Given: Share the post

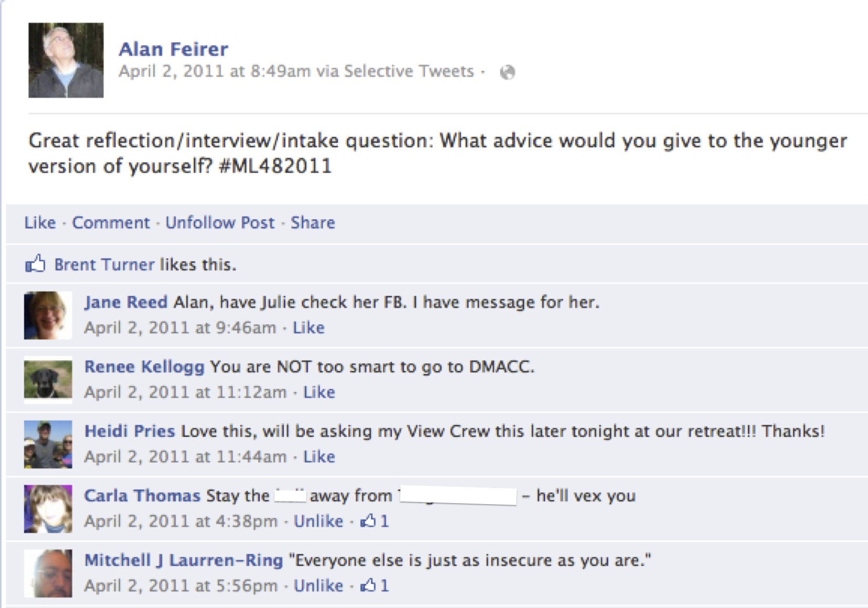Looking at the screenshot, I should [313, 222].
